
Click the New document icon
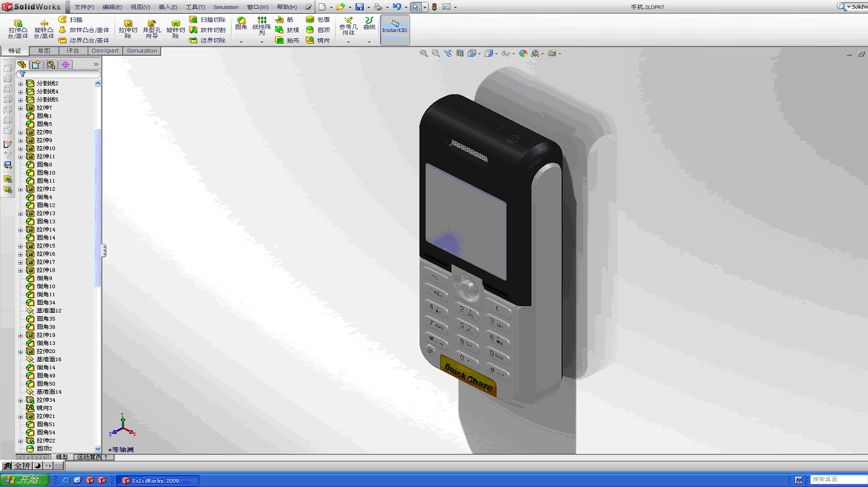click(x=322, y=7)
